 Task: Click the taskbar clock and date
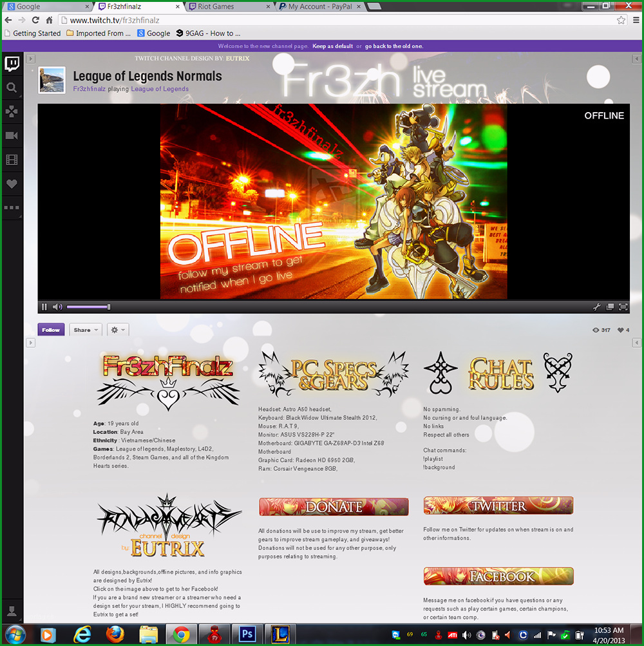(x=609, y=635)
